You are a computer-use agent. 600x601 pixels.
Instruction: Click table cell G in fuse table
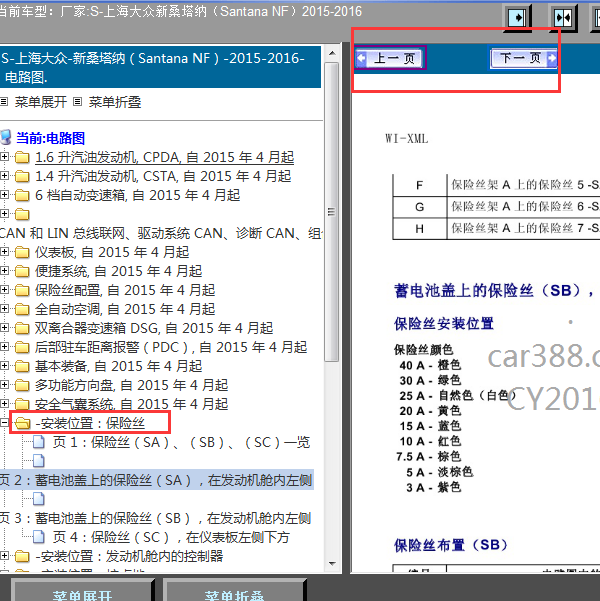(x=420, y=207)
